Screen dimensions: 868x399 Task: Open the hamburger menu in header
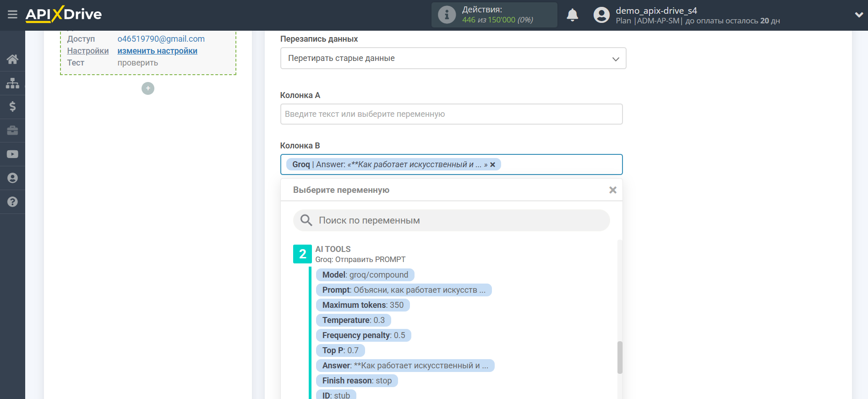12,15
